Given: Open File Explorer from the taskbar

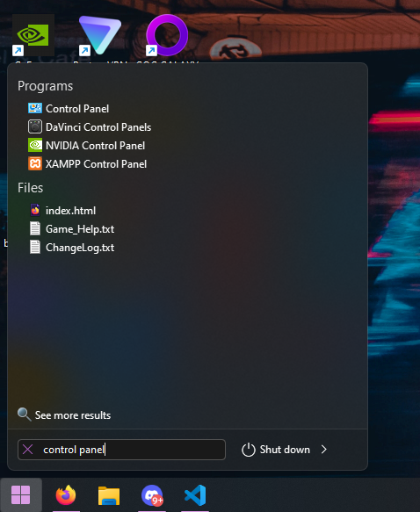Looking at the screenshot, I should coord(109,495).
